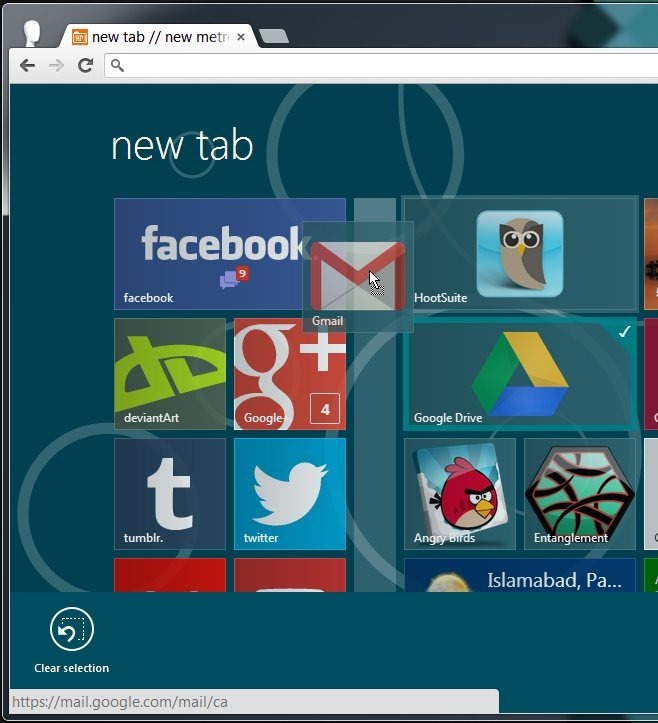Click the new tab page heading

182,145
